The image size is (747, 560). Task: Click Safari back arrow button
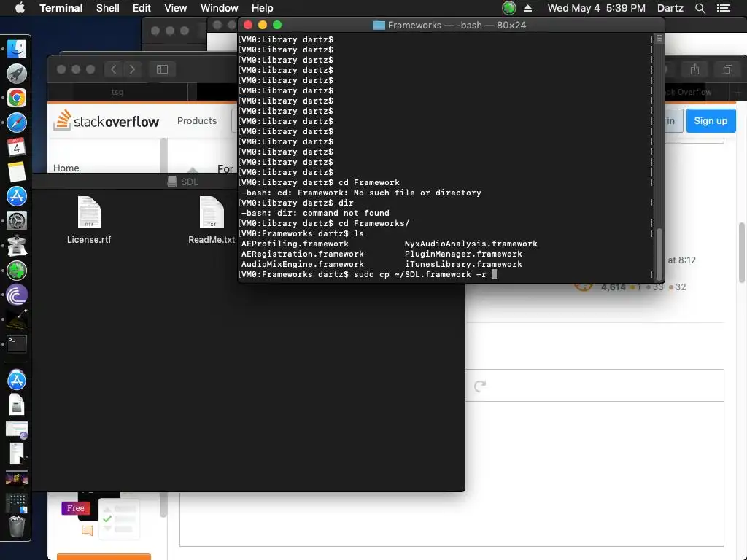(x=113, y=69)
